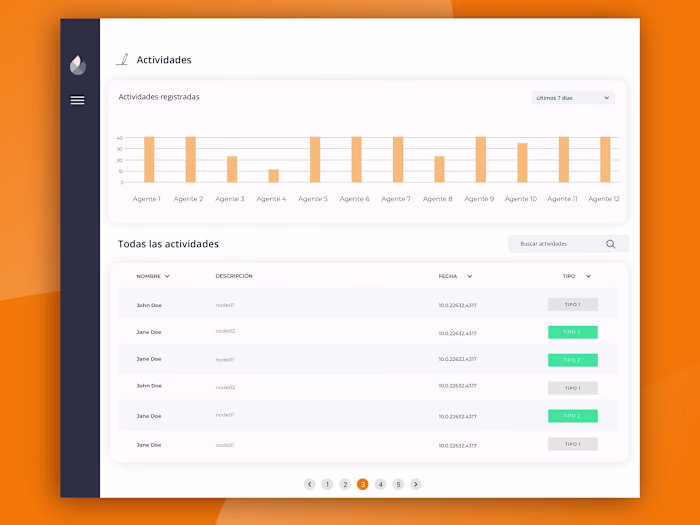
Task: Click the TIPO 2 tag in the second row
Action: pos(573,332)
